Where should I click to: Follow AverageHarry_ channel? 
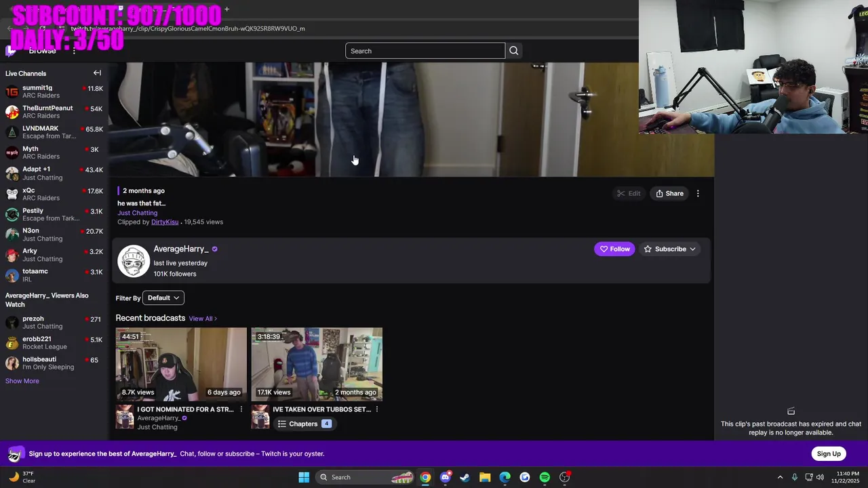614,249
